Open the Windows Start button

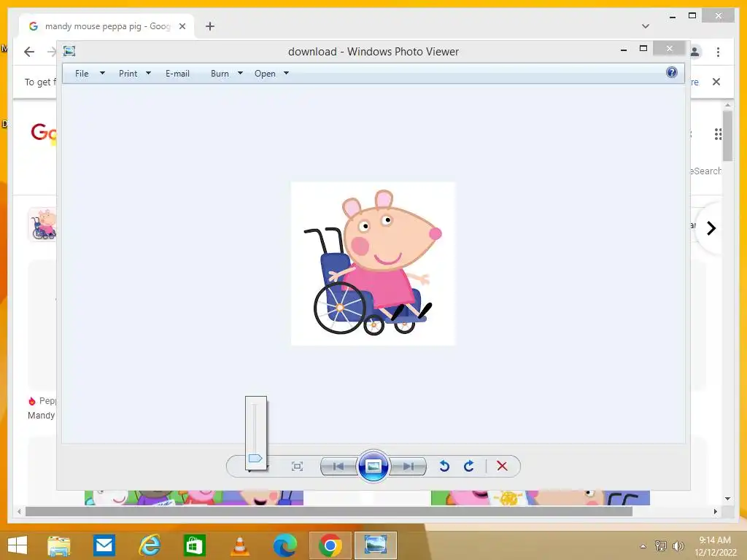coord(18,545)
